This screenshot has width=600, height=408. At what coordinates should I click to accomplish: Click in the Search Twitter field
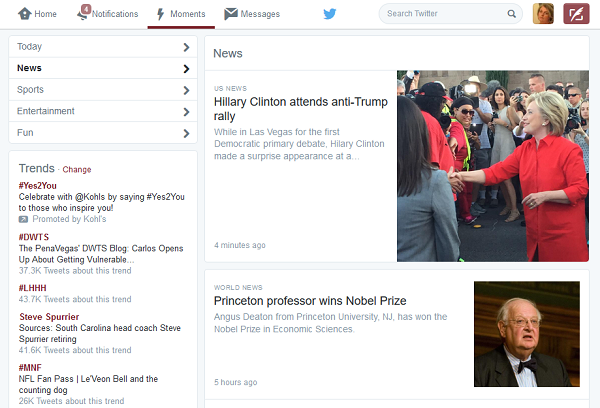click(450, 14)
